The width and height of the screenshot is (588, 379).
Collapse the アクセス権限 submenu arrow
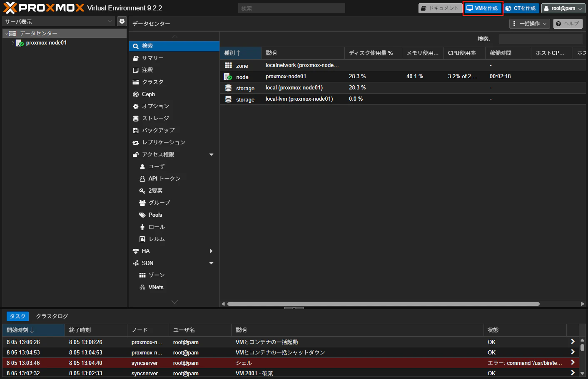point(211,155)
